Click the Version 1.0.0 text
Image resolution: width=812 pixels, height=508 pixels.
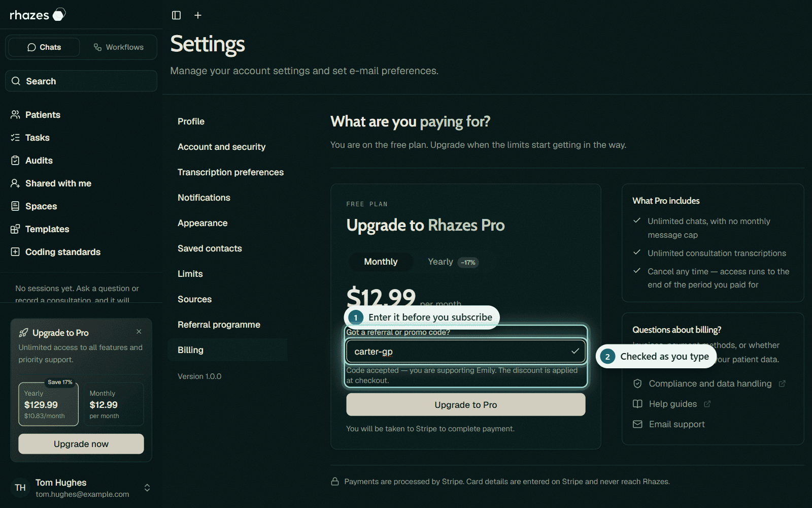199,376
